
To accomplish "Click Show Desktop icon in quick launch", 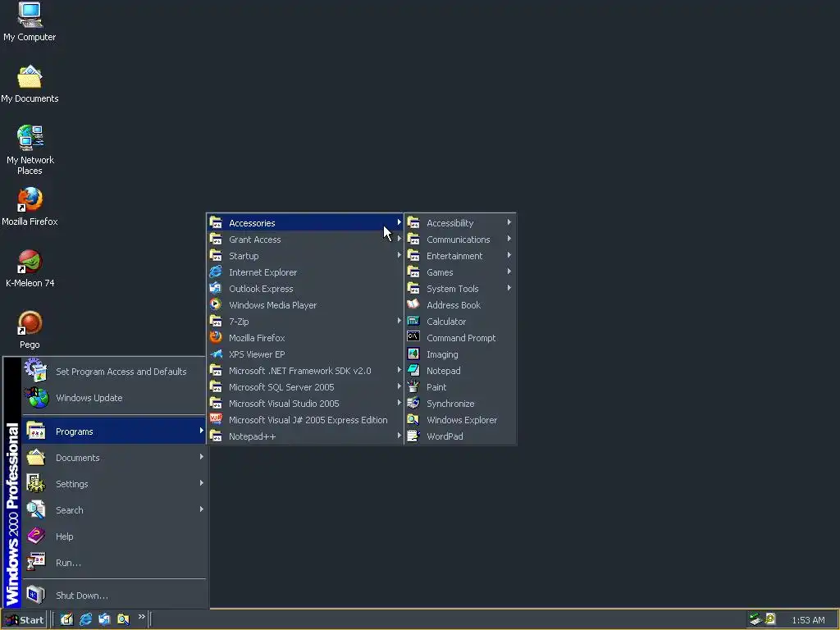I will [66, 619].
